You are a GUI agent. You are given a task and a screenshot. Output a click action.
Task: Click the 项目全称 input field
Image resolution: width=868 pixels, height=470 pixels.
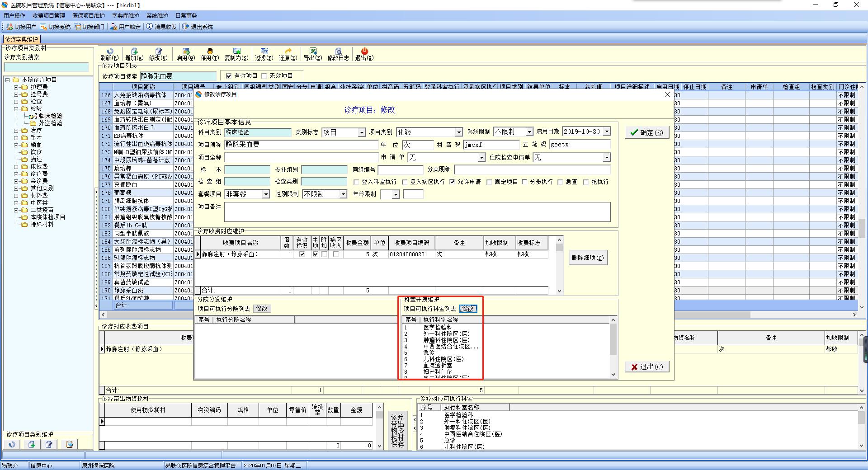point(301,158)
